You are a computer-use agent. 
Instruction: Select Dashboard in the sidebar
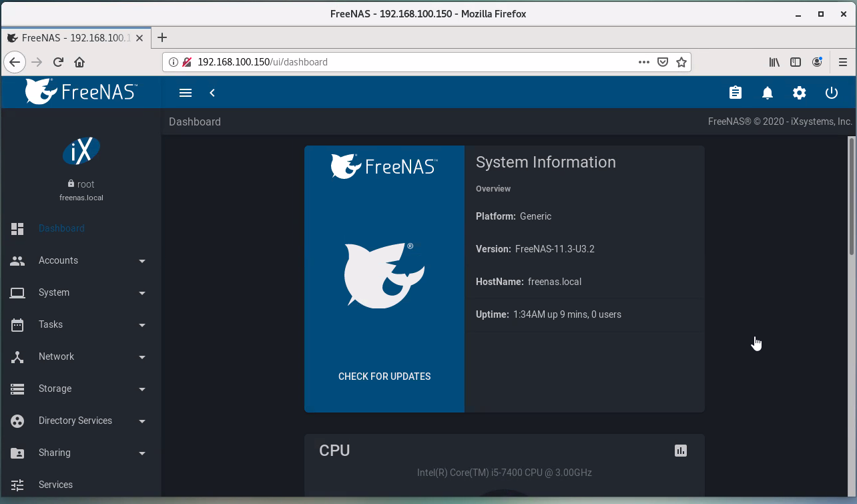(x=81, y=228)
